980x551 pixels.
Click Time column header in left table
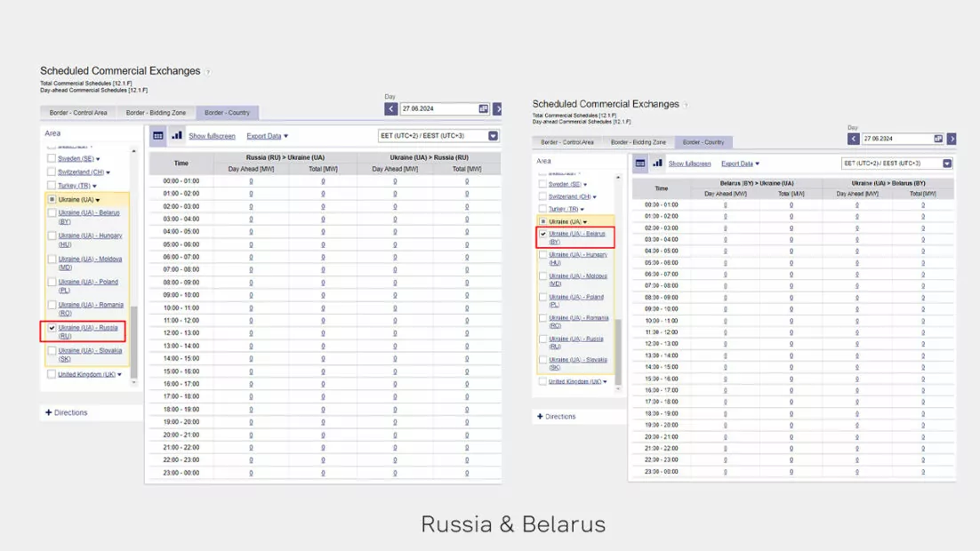(x=181, y=163)
